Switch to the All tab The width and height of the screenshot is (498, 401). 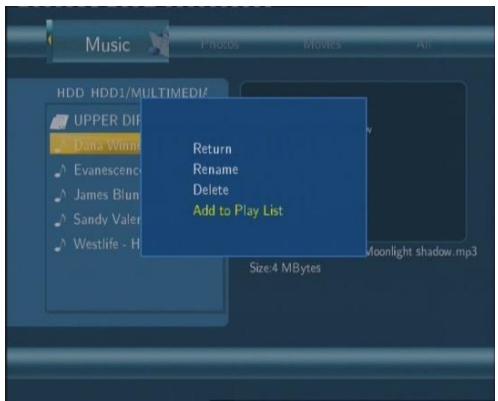click(423, 44)
